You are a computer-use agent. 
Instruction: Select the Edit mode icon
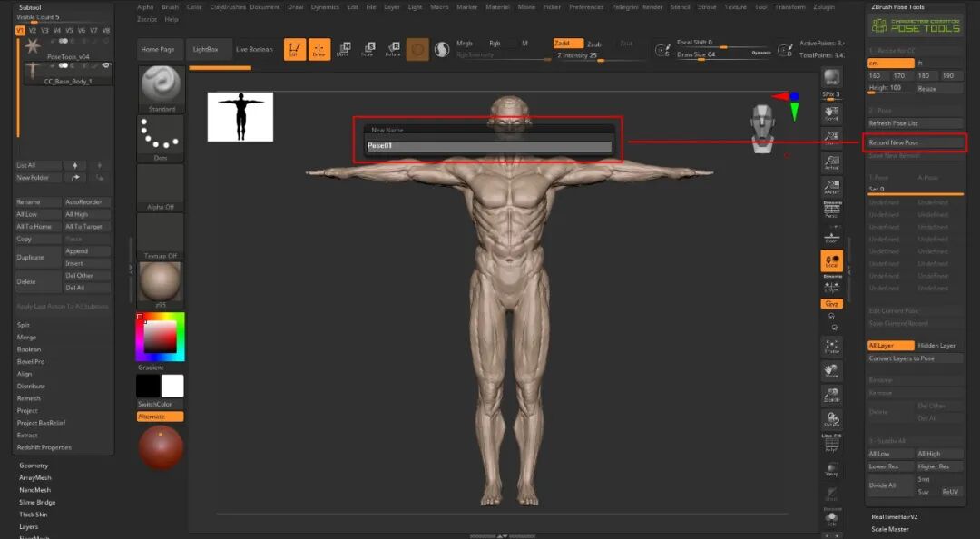294,49
